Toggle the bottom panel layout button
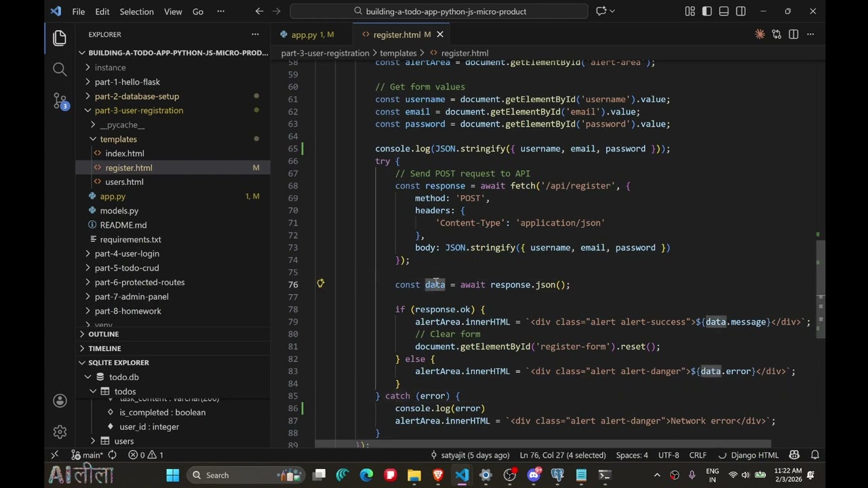The image size is (868, 488). [724, 12]
